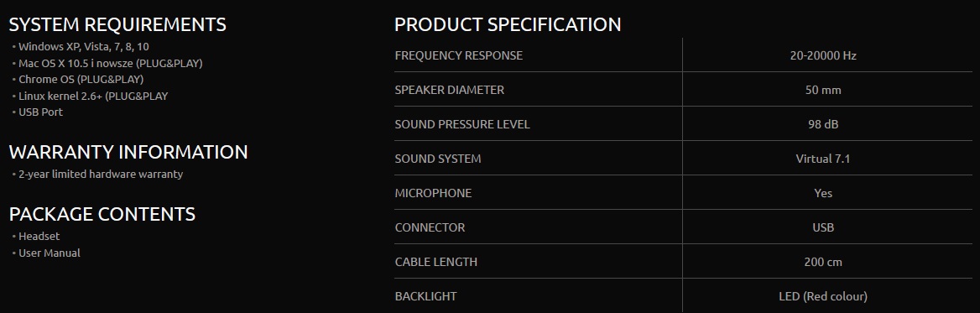Click the 200 cm cable length value
This screenshot has width=980, height=313.
(x=823, y=262)
